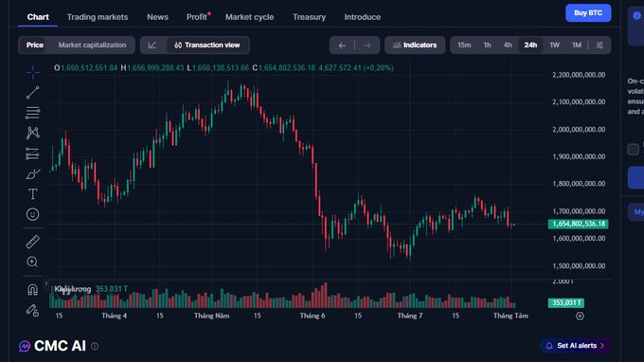Screen dimensions: 644x362
Task: Select the brush drawing tool
Action: point(32,173)
